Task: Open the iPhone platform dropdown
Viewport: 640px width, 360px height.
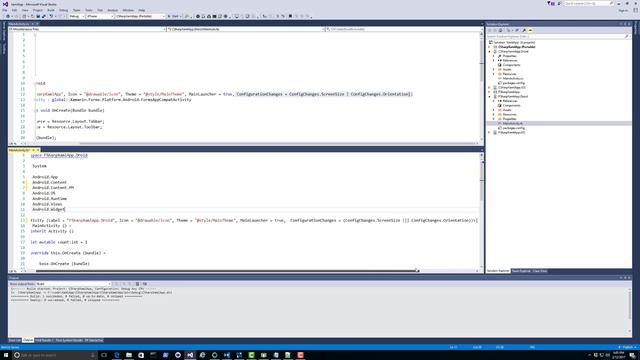Action: point(100,16)
